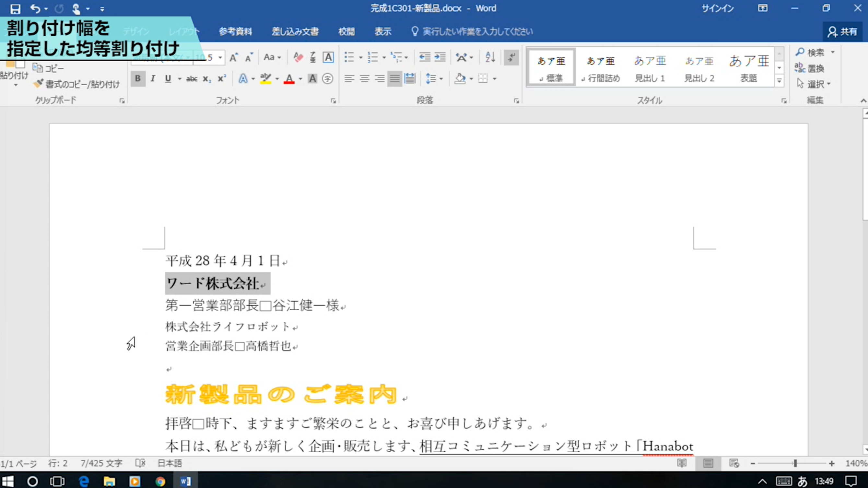Click the Save icon in quick access toolbar
The width and height of the screenshot is (868, 488).
(15, 8)
